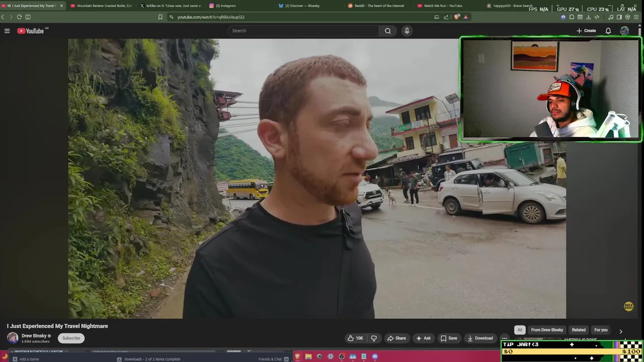
Task: Open the Brave VPN shield icon
Action: click(628, 17)
